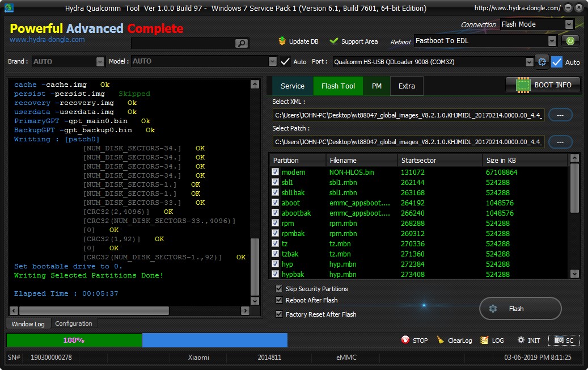Image resolution: width=588 pixels, height=370 pixels.
Task: Click the Select Patch path field
Action: point(408,142)
